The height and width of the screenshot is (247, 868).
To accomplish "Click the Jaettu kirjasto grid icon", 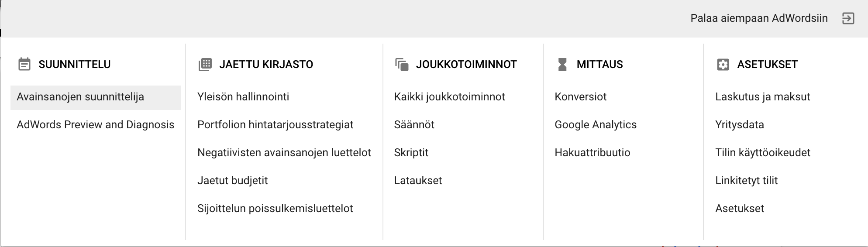I will coord(205,65).
